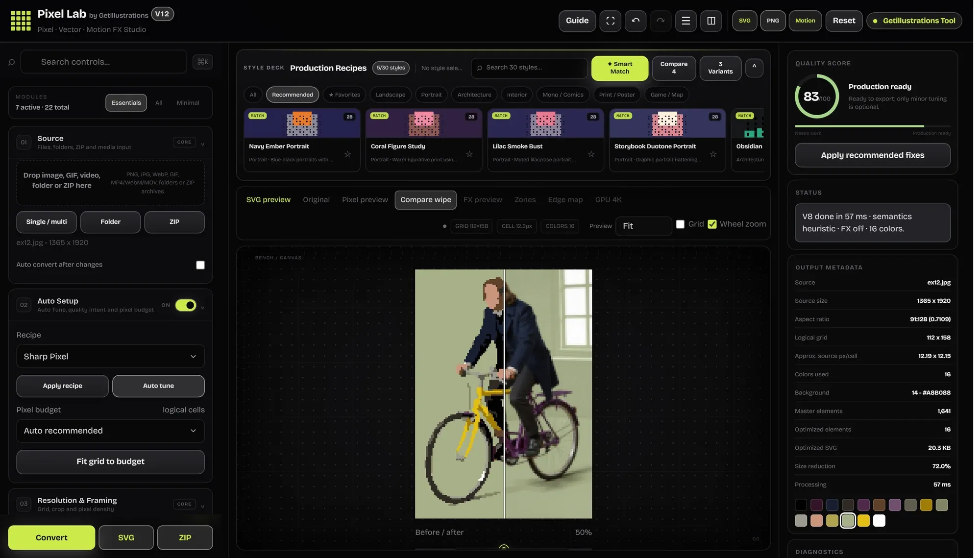980x558 pixels.
Task: Click the green Convert button
Action: coord(51,537)
